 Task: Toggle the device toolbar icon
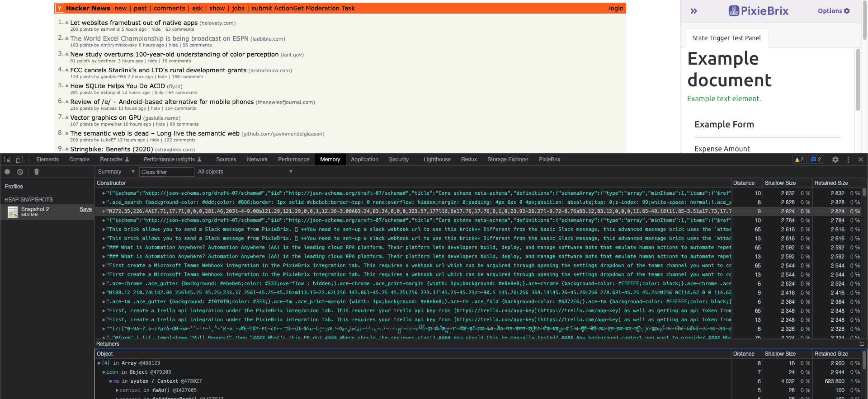[x=19, y=160]
